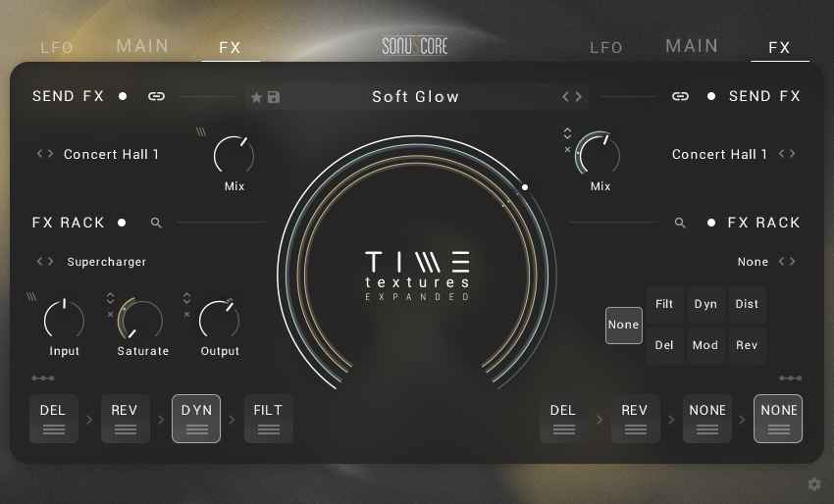Switch to the left MAIN tab
Image resolution: width=834 pixels, height=504 pixels.
[142, 46]
